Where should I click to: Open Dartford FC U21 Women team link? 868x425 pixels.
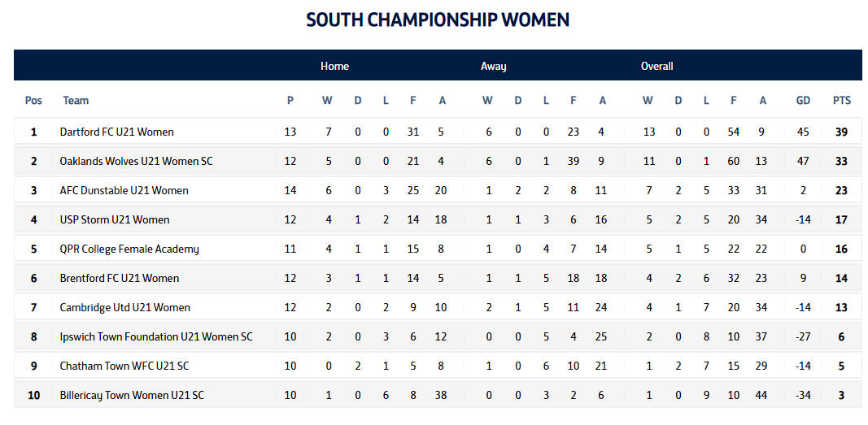tap(116, 132)
